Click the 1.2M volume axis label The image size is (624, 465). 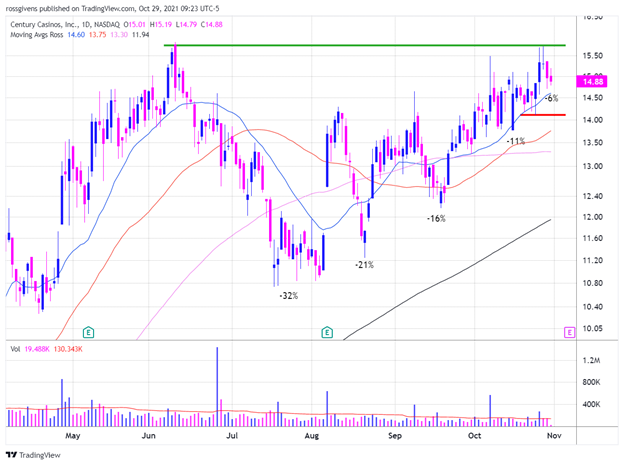591,360
